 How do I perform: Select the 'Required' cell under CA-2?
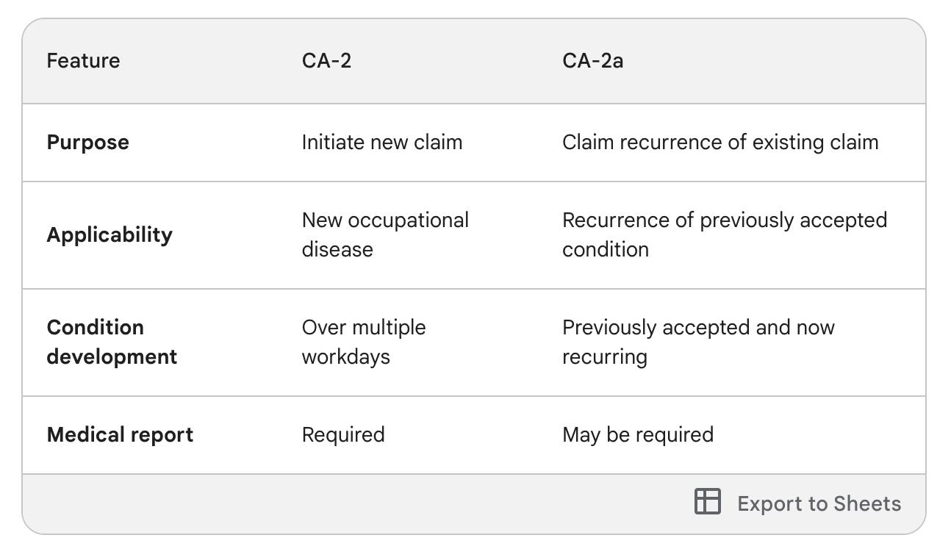[x=342, y=434]
